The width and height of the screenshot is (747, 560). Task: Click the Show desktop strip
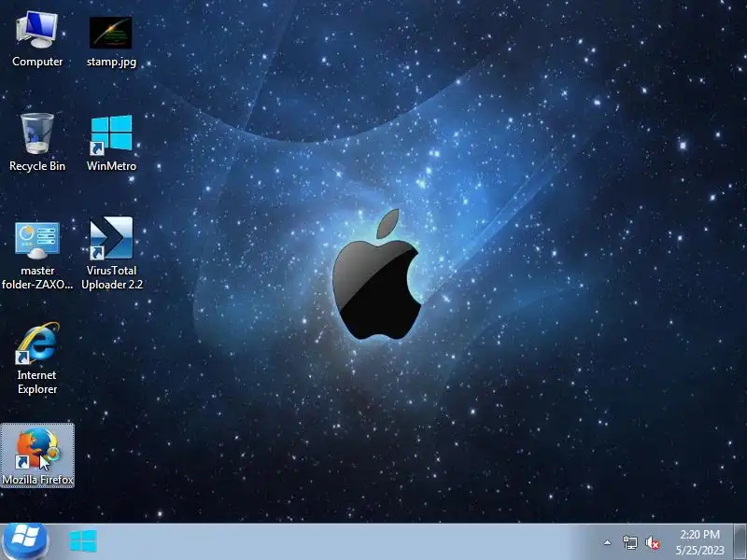click(x=740, y=542)
